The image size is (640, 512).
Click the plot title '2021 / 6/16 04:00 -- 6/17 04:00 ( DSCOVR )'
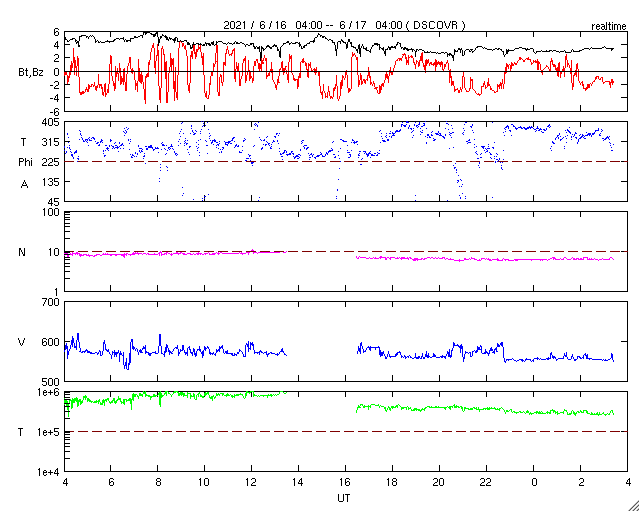[344, 25]
